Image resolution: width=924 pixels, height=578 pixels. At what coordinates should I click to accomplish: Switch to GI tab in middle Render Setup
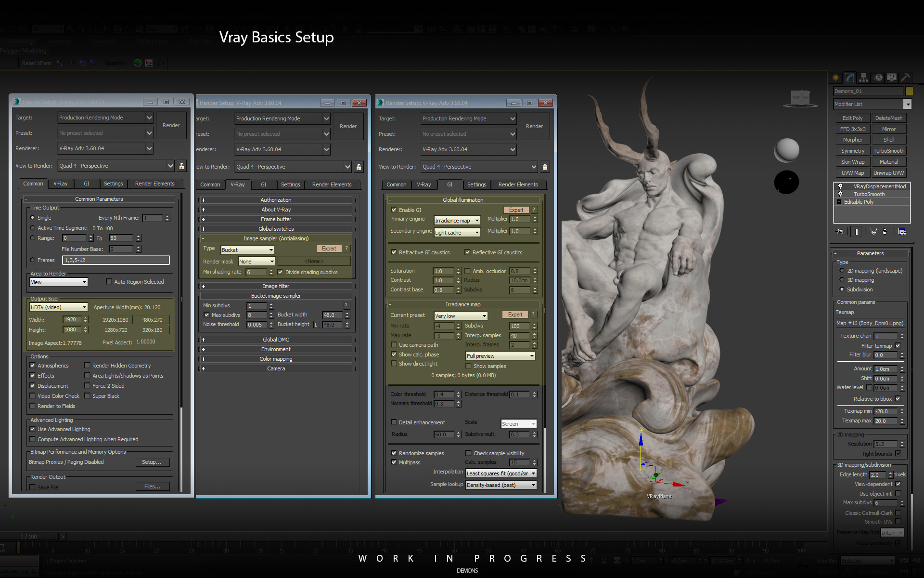click(264, 184)
